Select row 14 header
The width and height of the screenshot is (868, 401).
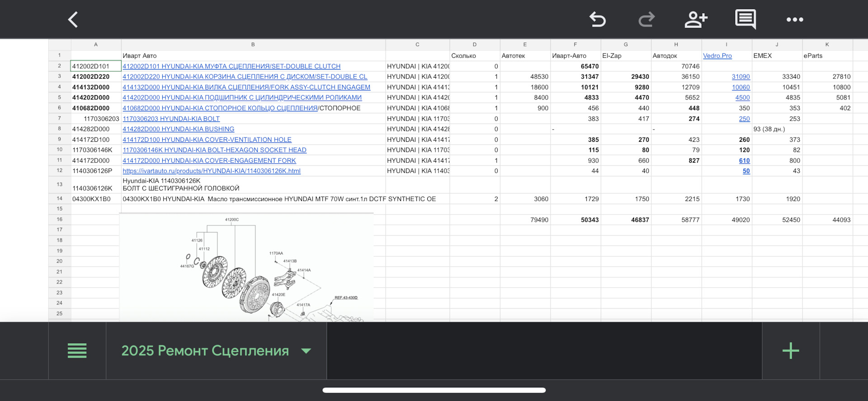pos(60,199)
